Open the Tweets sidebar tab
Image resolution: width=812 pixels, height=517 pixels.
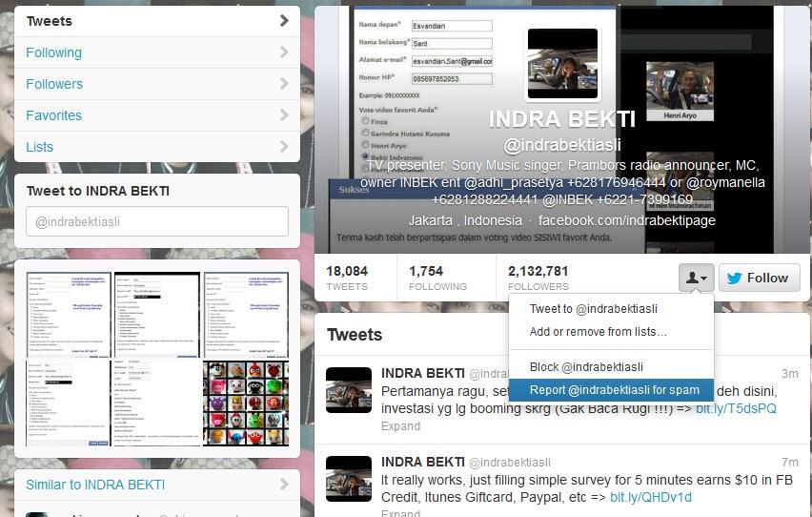pyautogui.click(x=157, y=21)
